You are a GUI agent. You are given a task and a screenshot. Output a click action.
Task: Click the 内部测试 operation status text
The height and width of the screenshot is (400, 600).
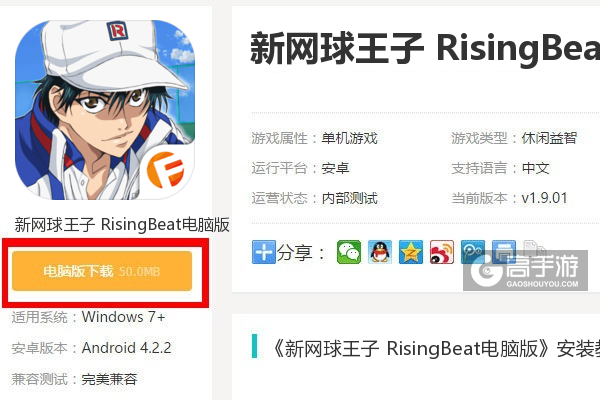349,198
